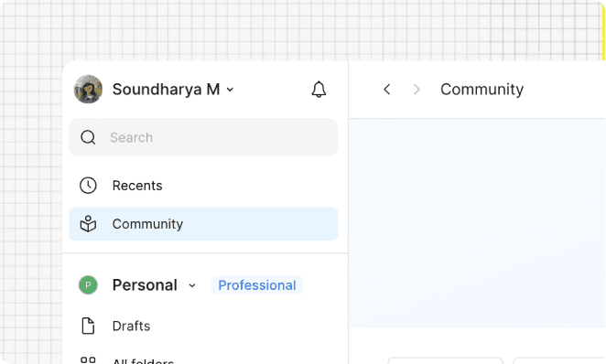Viewport: 606px width, 364px height.
Task: Click the green P Personal avatar
Action: pyautogui.click(x=88, y=285)
